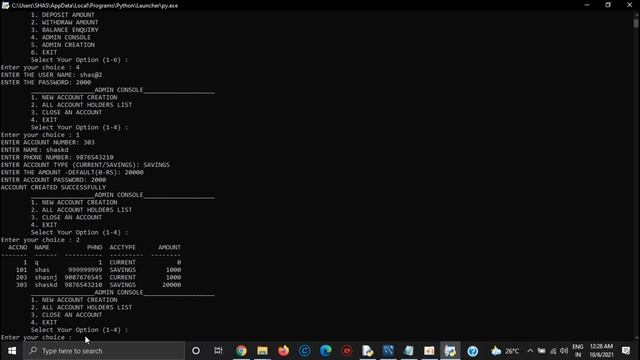Open the blue circular C app icon

tap(304, 351)
